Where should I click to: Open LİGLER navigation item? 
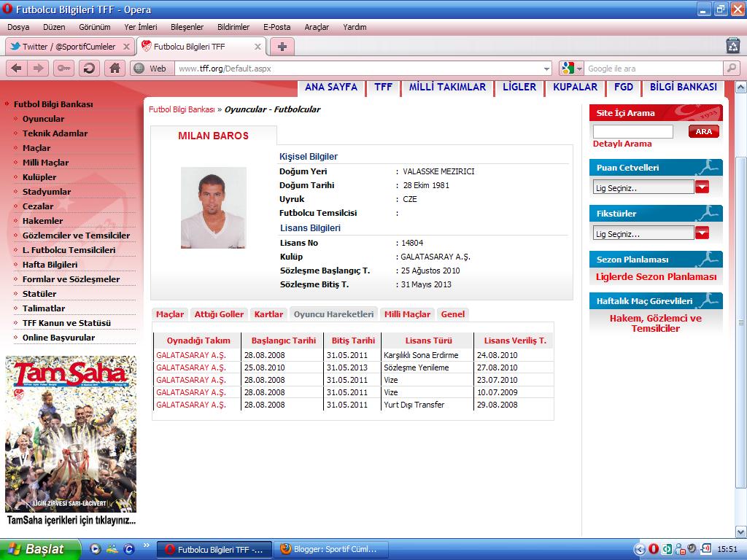click(x=519, y=87)
